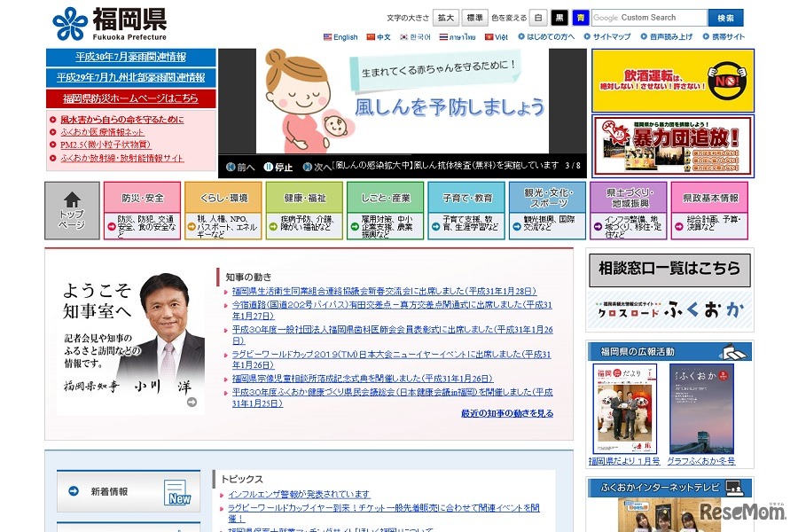Viewport: 798px width, 532px height.
Task: Stop the banner slideshow with 停止
Action: (275, 166)
